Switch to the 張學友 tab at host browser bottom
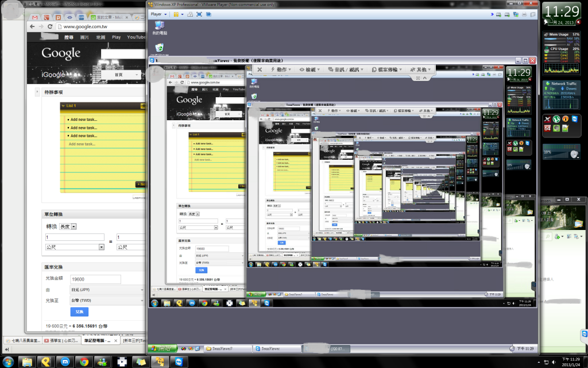Viewport: 588px width, 368px height. (x=61, y=340)
